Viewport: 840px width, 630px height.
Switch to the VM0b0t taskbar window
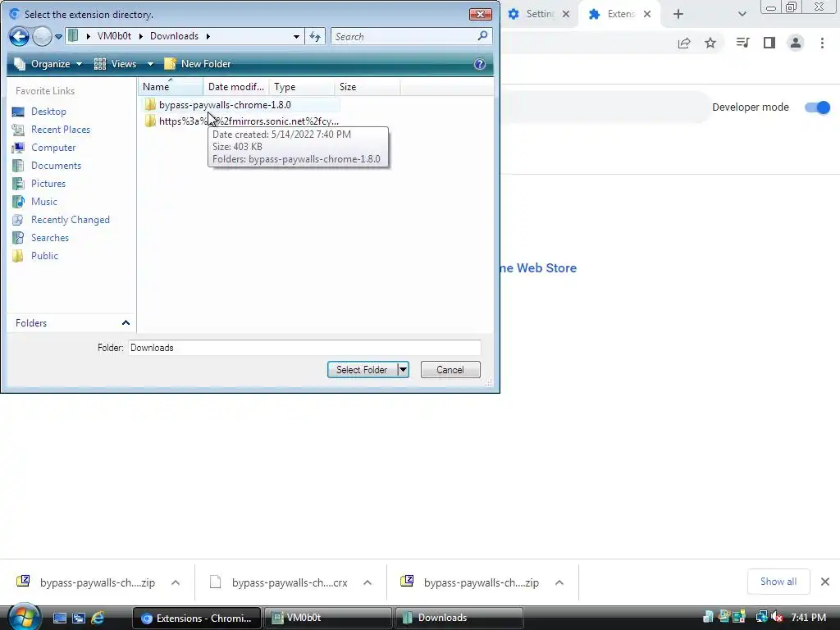coord(328,618)
